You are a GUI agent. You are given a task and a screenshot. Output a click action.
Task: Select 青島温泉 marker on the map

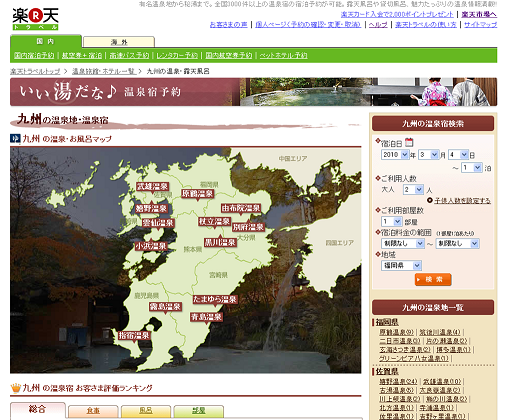206,317
